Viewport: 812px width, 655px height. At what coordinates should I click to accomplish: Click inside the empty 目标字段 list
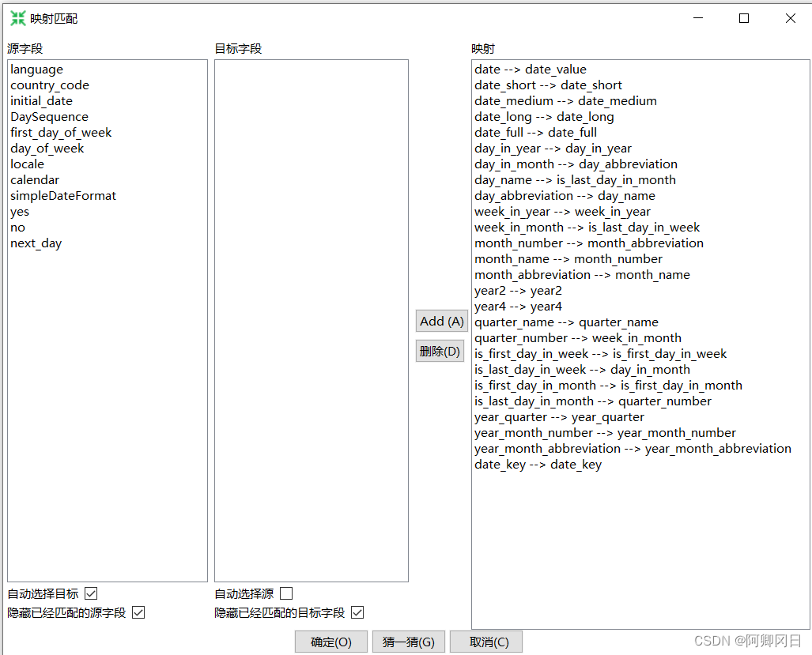311,316
